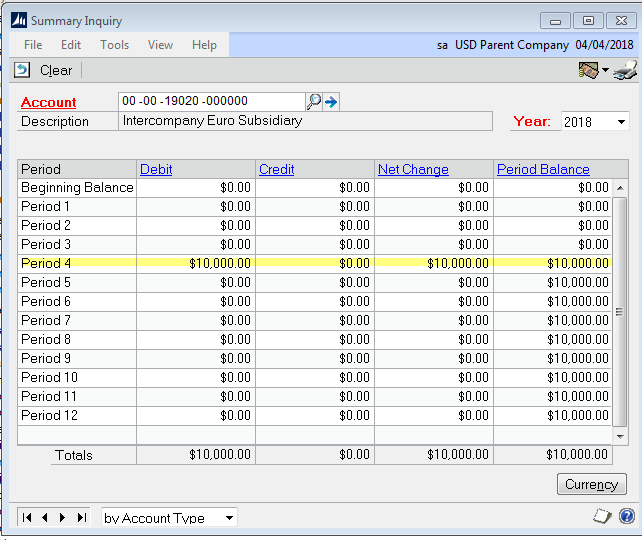Jump to the last record button
Screen dimensions: 642x540
pyautogui.click(x=80, y=517)
